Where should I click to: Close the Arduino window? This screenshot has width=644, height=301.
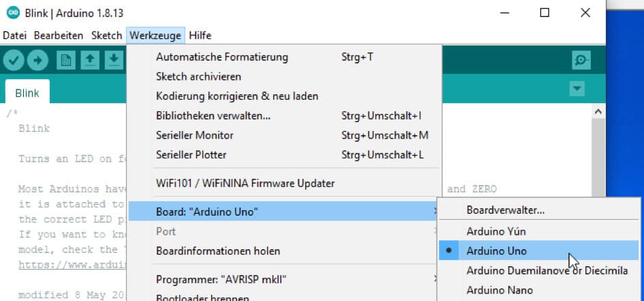[x=585, y=13]
